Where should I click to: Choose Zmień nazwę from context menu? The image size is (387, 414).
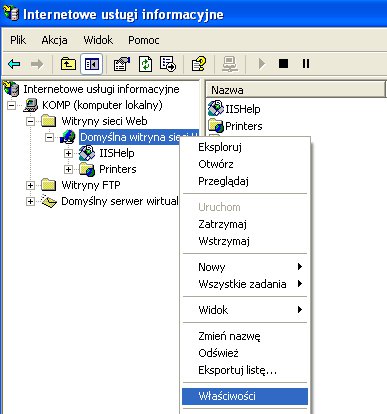click(x=245, y=336)
